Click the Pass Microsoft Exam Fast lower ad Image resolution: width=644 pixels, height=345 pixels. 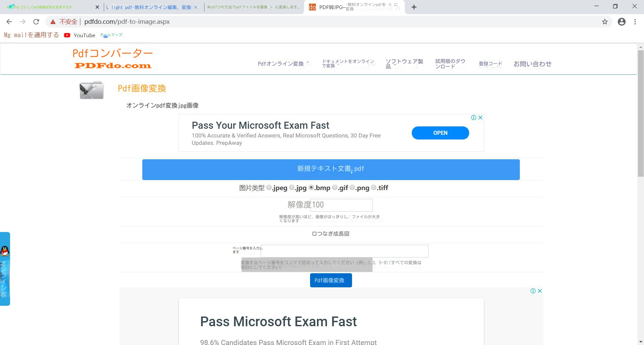(x=278, y=322)
